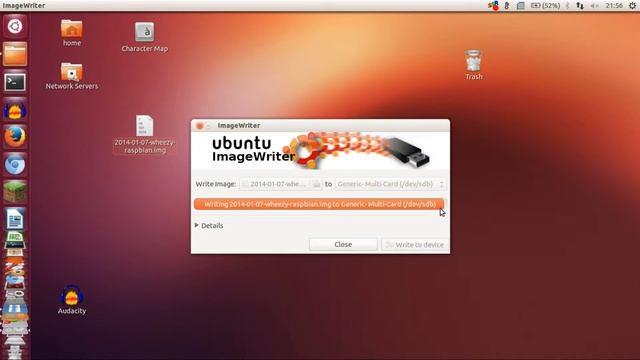Click the Close button in ImageWriter
The image size is (640, 360).
[343, 244]
